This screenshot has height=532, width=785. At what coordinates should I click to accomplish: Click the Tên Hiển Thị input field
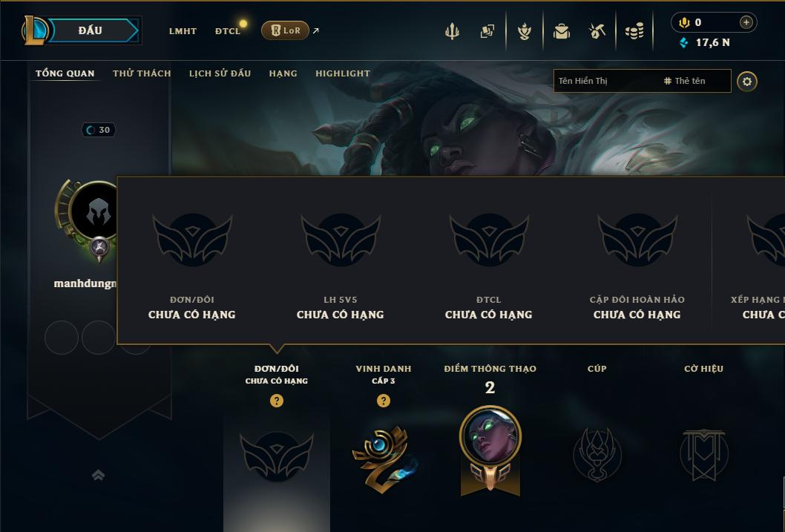pyautogui.click(x=608, y=81)
